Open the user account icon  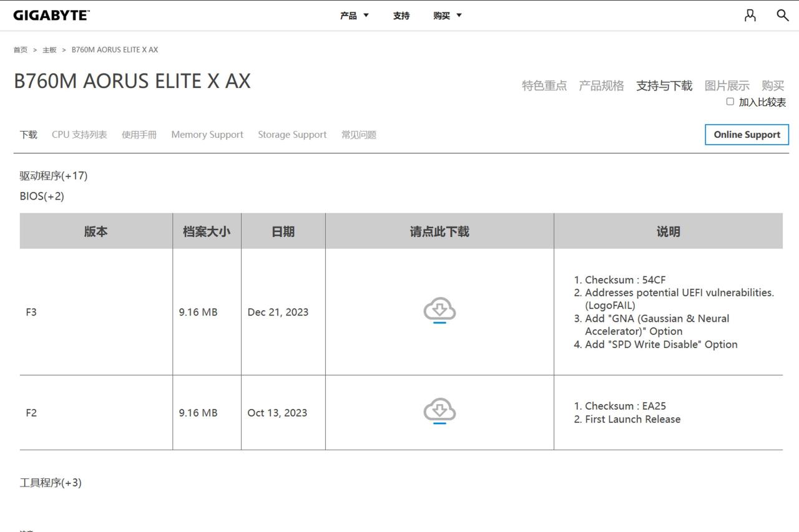click(750, 16)
